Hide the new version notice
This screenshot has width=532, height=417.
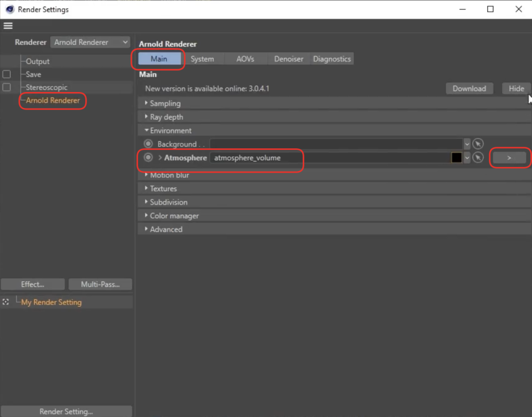[516, 89]
